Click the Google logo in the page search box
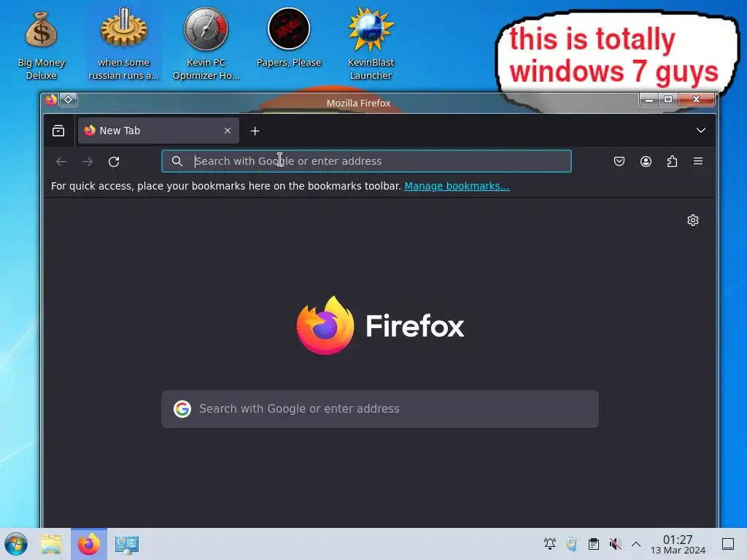Viewport: 747px width, 560px height. coord(182,408)
